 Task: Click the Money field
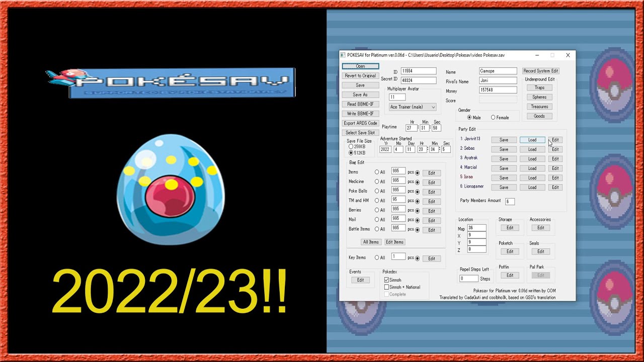pyautogui.click(x=498, y=90)
